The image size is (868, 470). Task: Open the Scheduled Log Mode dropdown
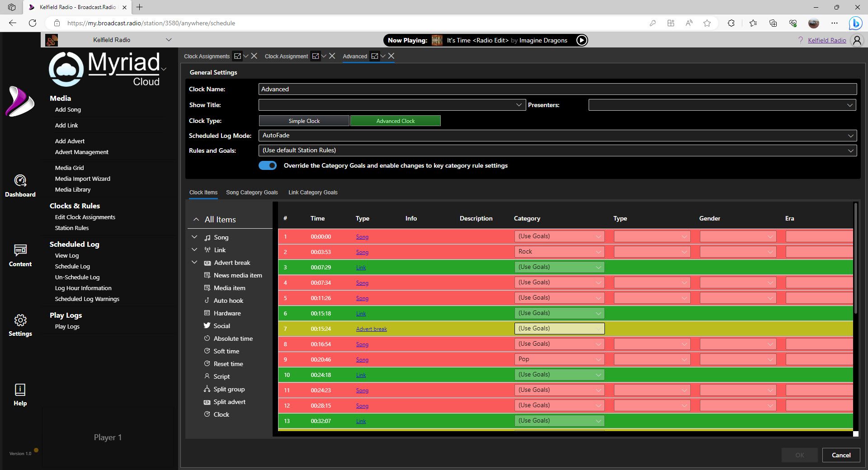[x=557, y=136]
